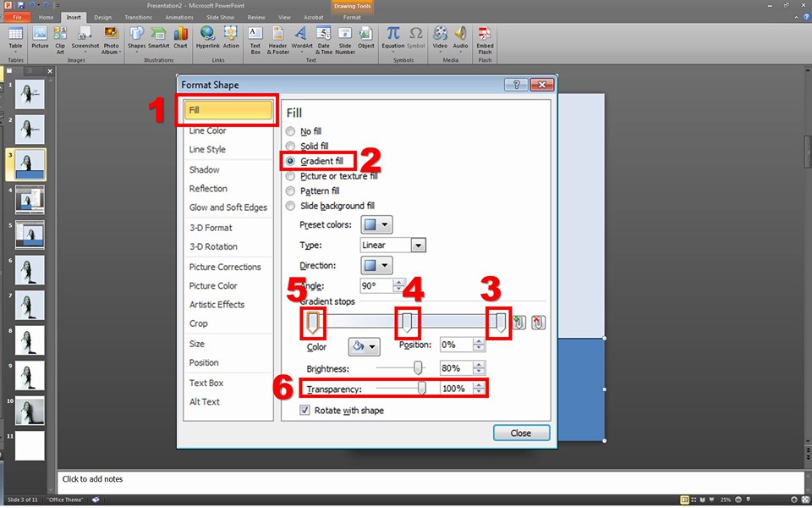Uncheck Rotate with shape checkbox
The image size is (812, 508).
point(305,411)
